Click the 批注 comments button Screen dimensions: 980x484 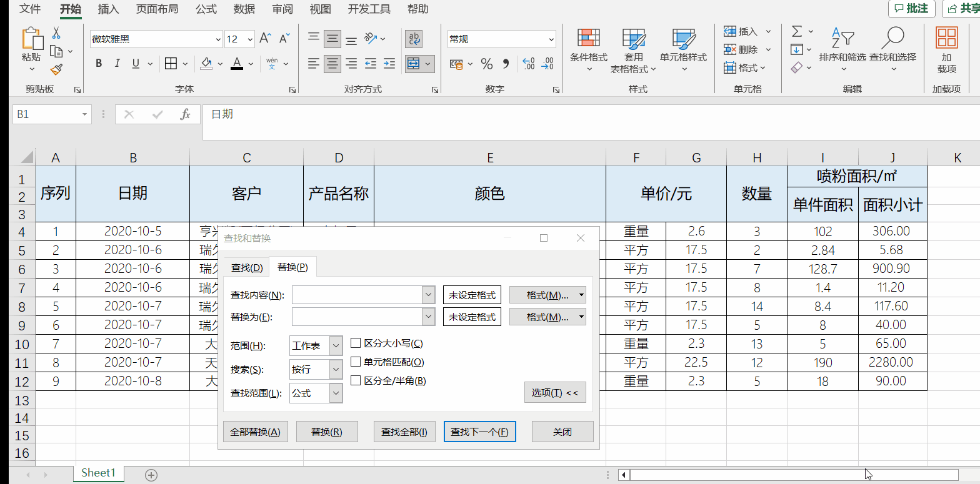(x=911, y=9)
